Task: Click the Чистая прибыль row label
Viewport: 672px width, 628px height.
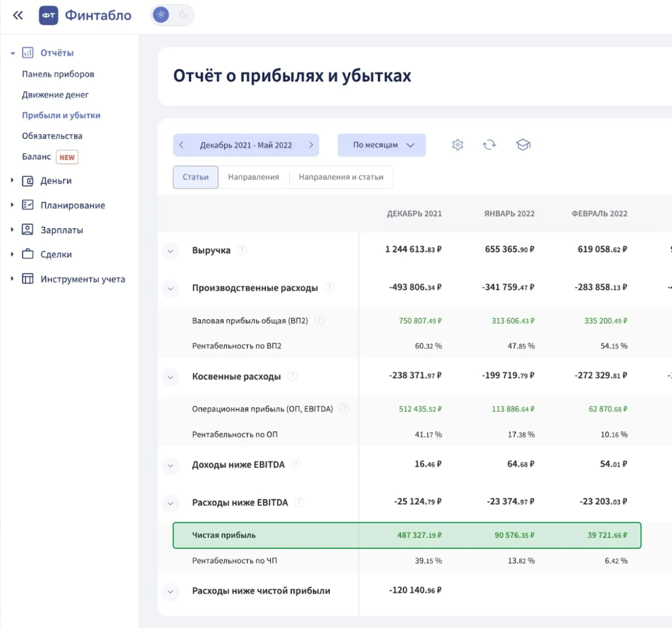Action: pyautogui.click(x=224, y=535)
